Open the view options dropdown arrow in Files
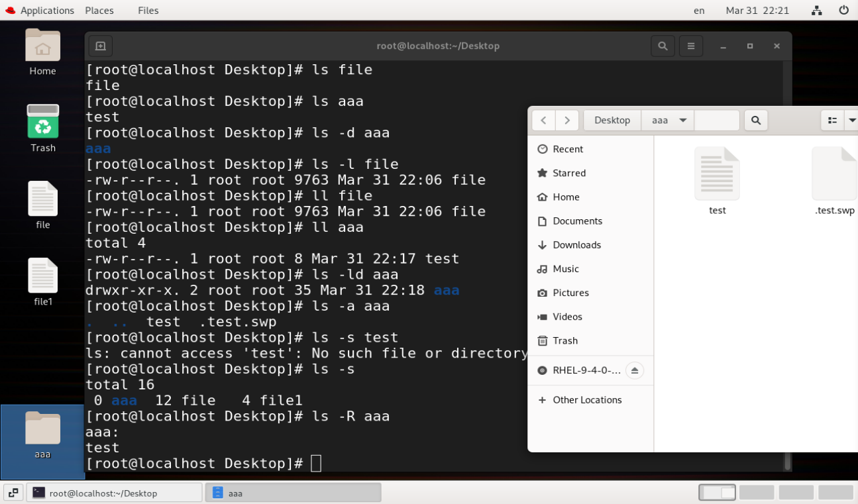858x504 pixels. pos(851,121)
